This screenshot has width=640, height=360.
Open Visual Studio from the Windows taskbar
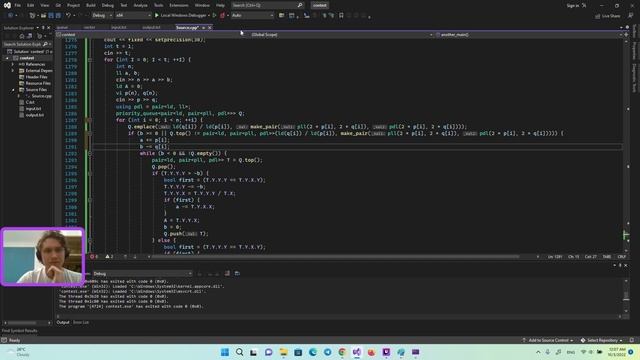click(x=357, y=352)
